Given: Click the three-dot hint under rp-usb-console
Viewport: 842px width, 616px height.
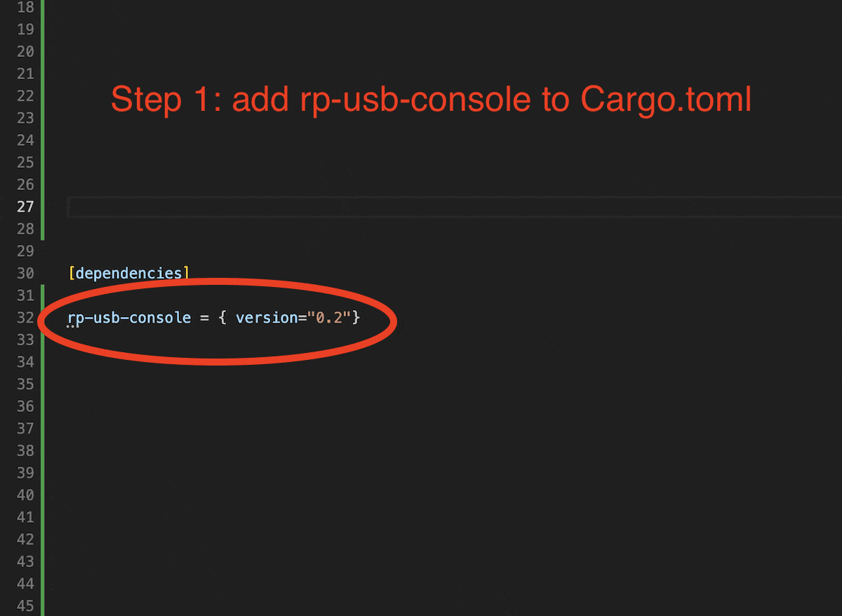Looking at the screenshot, I should (72, 326).
